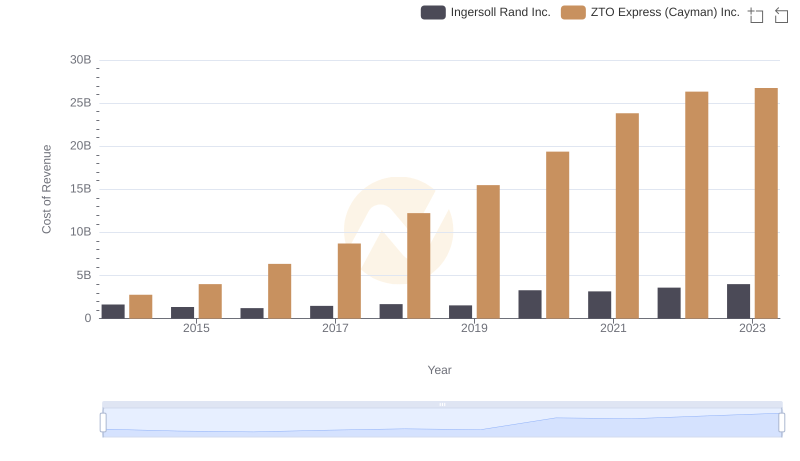
Task: Click the Ingersoll Rand bar for 2014
Action: (113, 312)
